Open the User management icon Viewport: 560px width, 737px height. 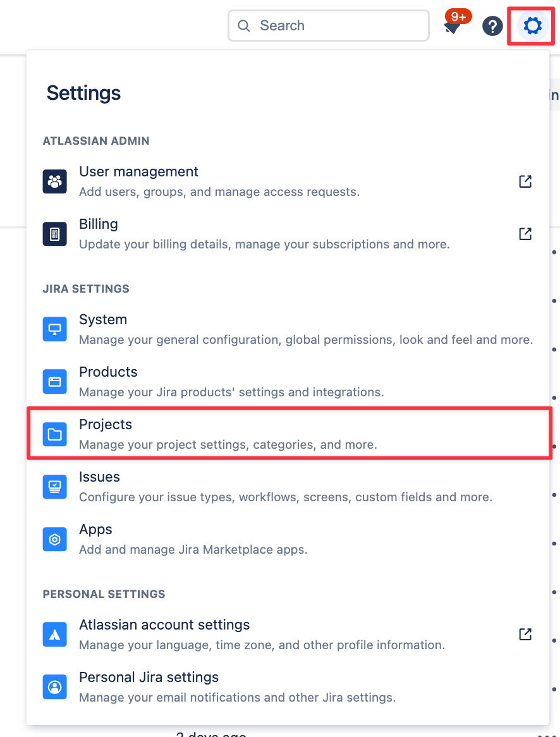54,181
